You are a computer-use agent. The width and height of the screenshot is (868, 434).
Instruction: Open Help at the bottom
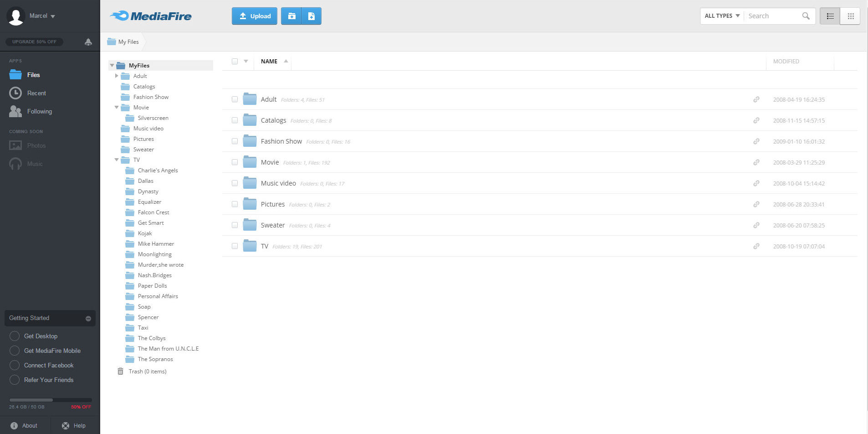pyautogui.click(x=74, y=426)
